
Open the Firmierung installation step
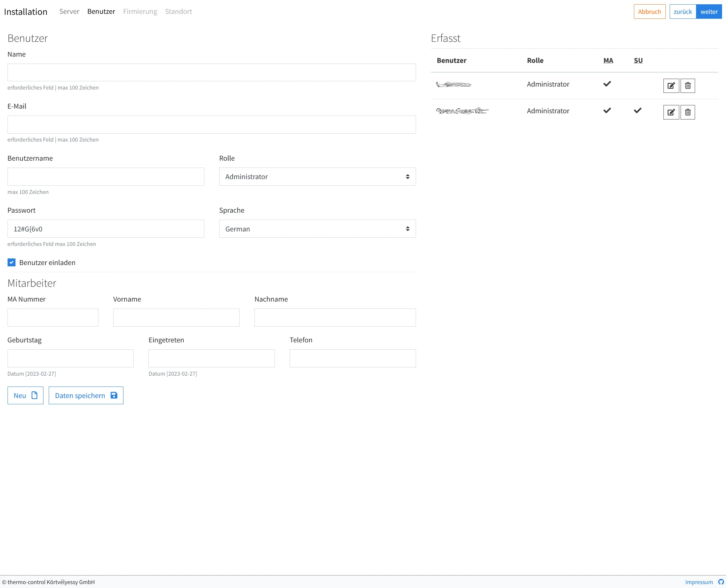coord(140,12)
